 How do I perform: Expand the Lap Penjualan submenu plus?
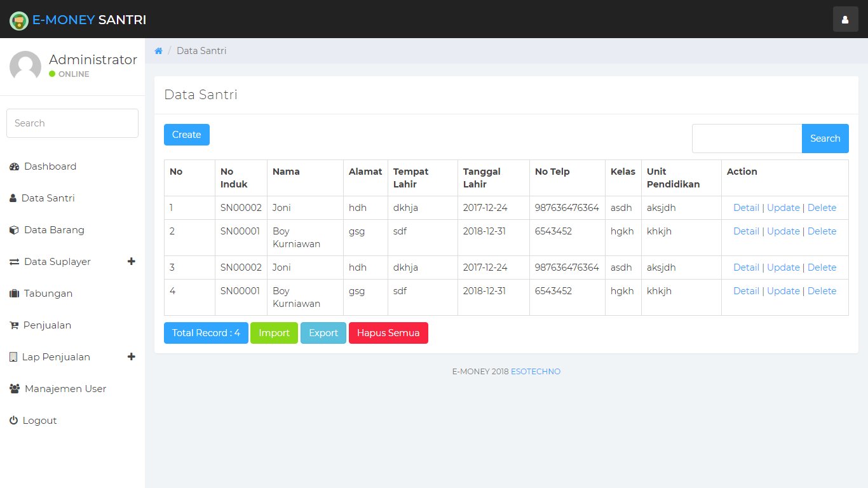(x=132, y=356)
